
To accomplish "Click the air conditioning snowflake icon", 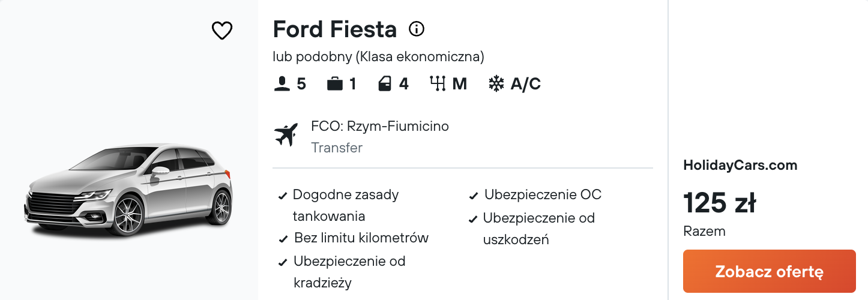I will [x=496, y=84].
